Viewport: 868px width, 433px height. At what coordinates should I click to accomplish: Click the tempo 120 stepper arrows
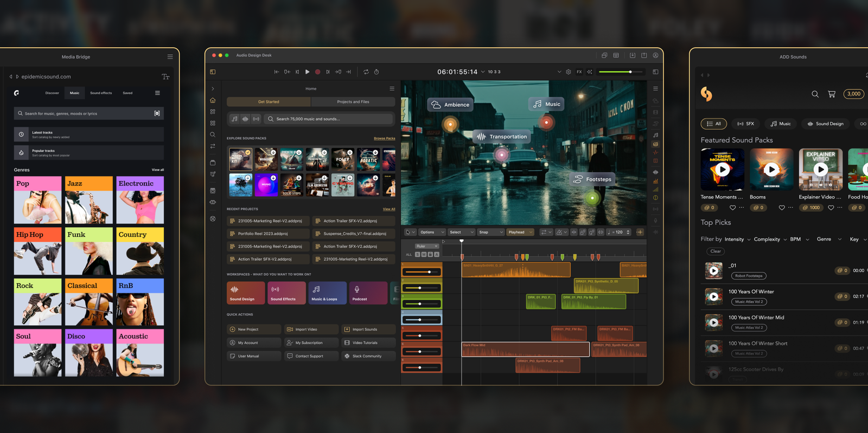pyautogui.click(x=628, y=232)
